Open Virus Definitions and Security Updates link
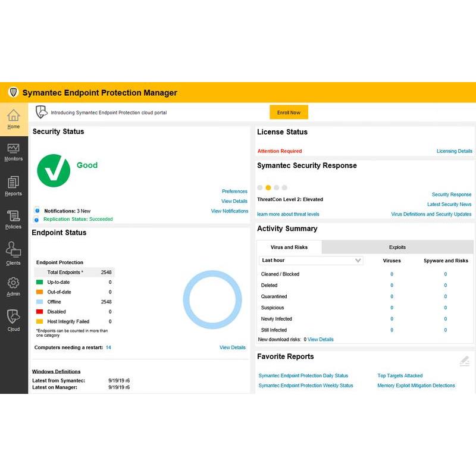The width and height of the screenshot is (476, 476). click(x=431, y=214)
